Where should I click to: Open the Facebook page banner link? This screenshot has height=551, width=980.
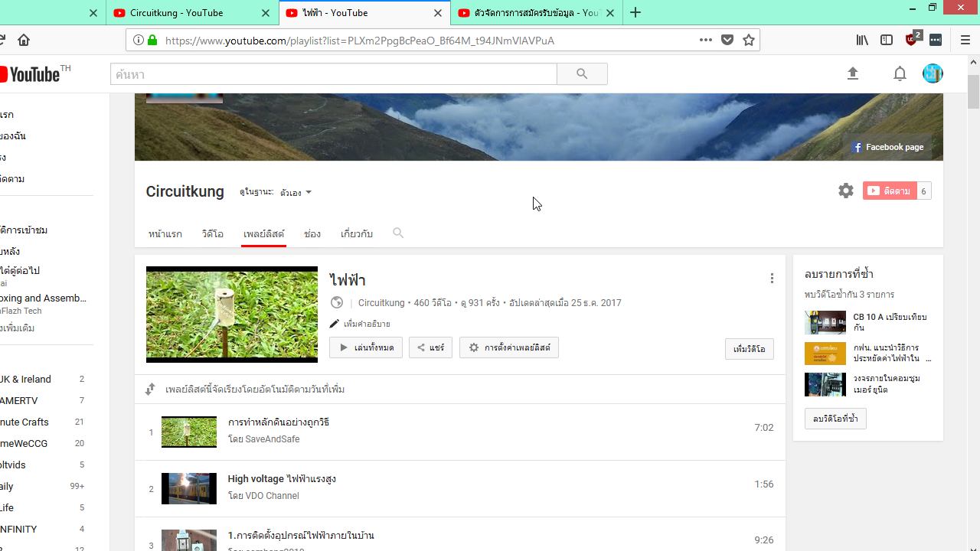(888, 147)
